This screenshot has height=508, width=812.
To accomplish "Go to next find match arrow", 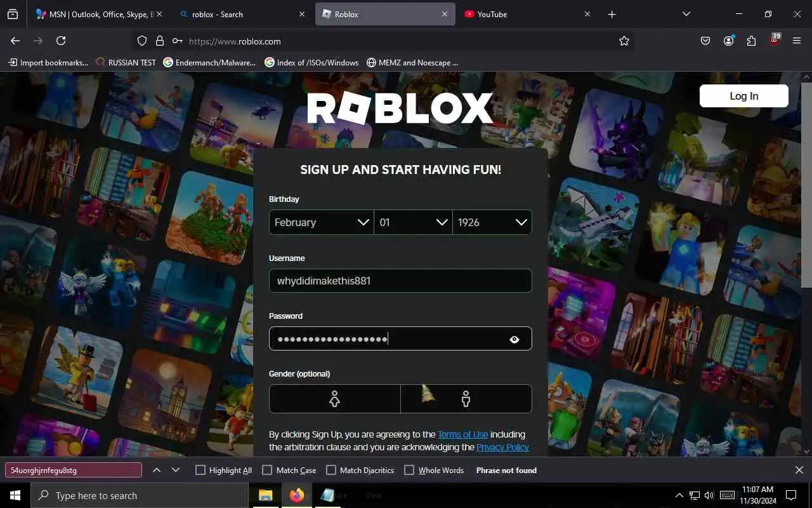I will click(176, 470).
